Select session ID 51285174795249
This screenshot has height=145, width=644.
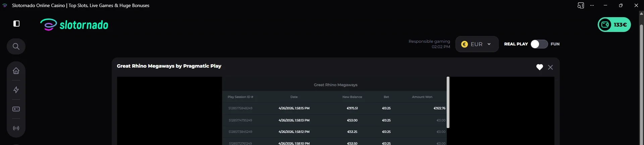coord(240,120)
